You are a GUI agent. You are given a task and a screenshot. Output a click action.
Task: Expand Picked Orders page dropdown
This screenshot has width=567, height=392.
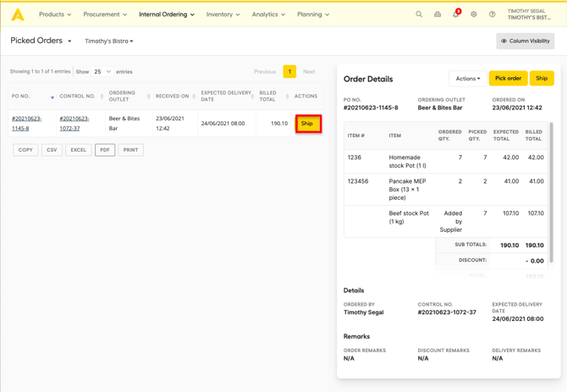[41, 41]
